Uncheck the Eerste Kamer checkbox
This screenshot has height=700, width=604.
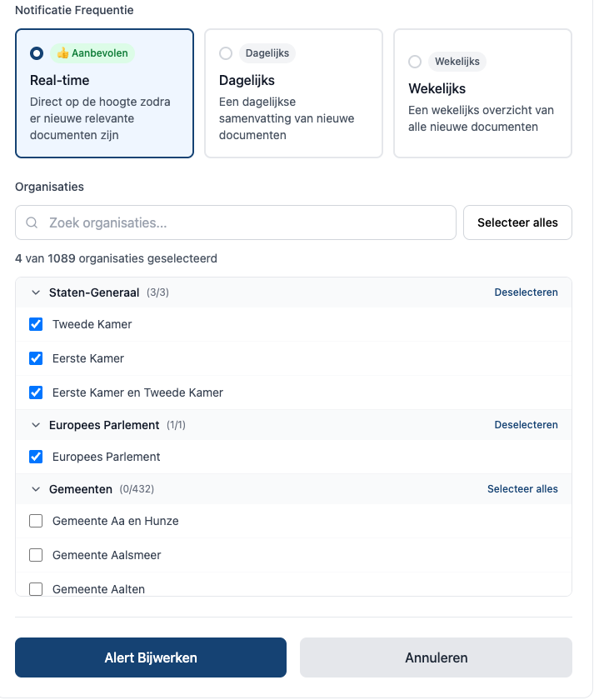click(36, 358)
